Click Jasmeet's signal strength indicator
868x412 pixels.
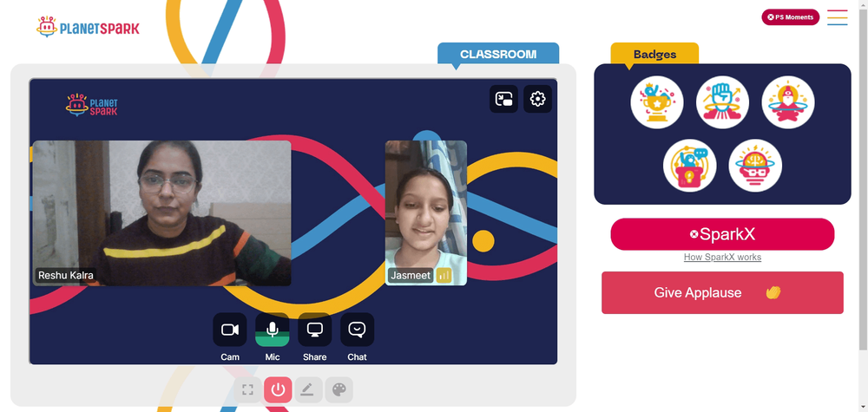(x=444, y=276)
